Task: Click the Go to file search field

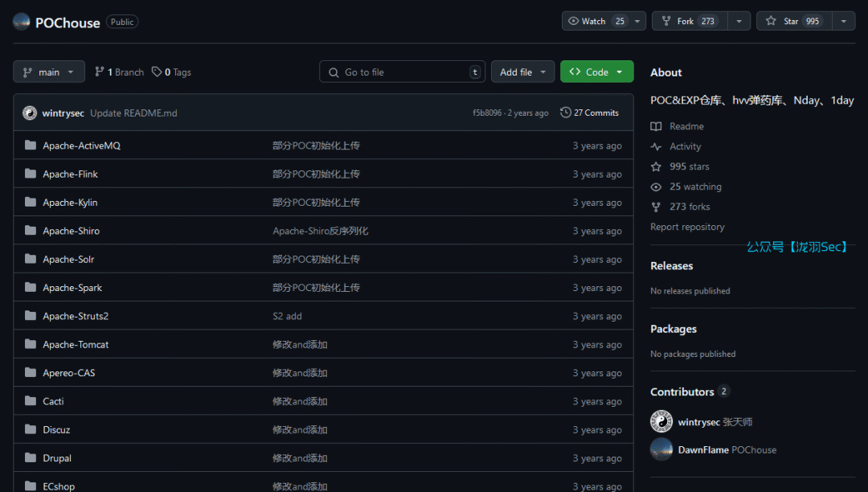Action: pyautogui.click(x=403, y=72)
